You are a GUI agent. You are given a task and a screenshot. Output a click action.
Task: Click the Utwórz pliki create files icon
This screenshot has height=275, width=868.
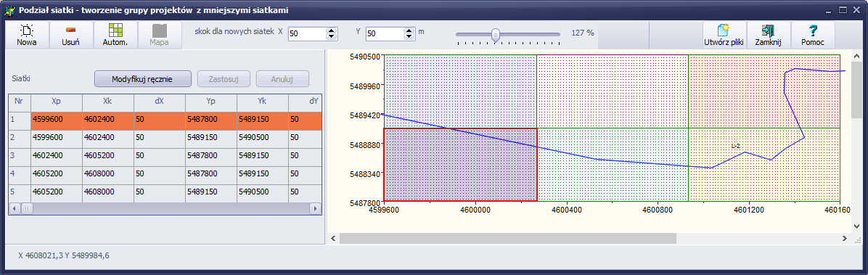tap(723, 30)
